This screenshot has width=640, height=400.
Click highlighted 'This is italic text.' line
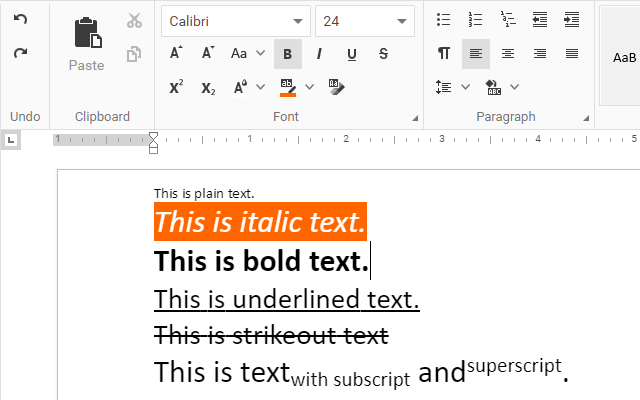260,222
